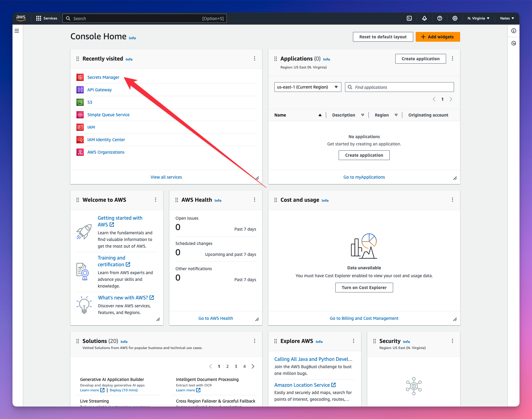This screenshot has width=532, height=419.
Task: Go to Solutions page 2
Action: pyautogui.click(x=227, y=366)
